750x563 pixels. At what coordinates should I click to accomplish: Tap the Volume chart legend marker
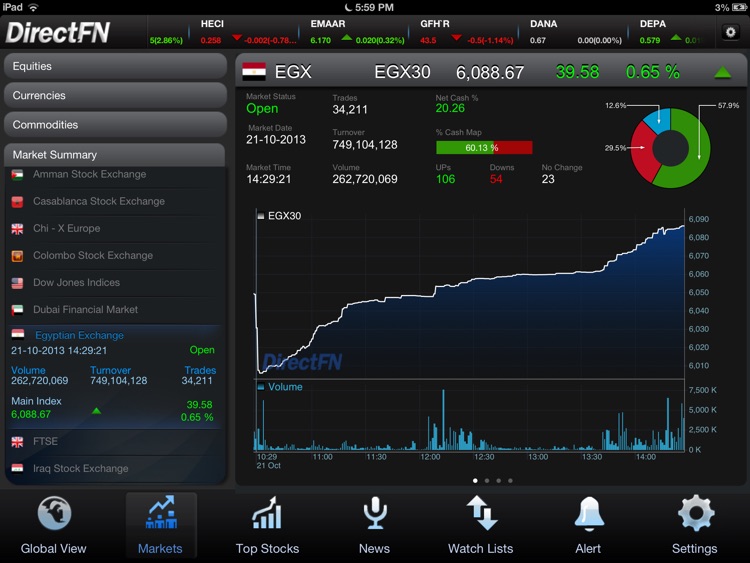pos(261,387)
